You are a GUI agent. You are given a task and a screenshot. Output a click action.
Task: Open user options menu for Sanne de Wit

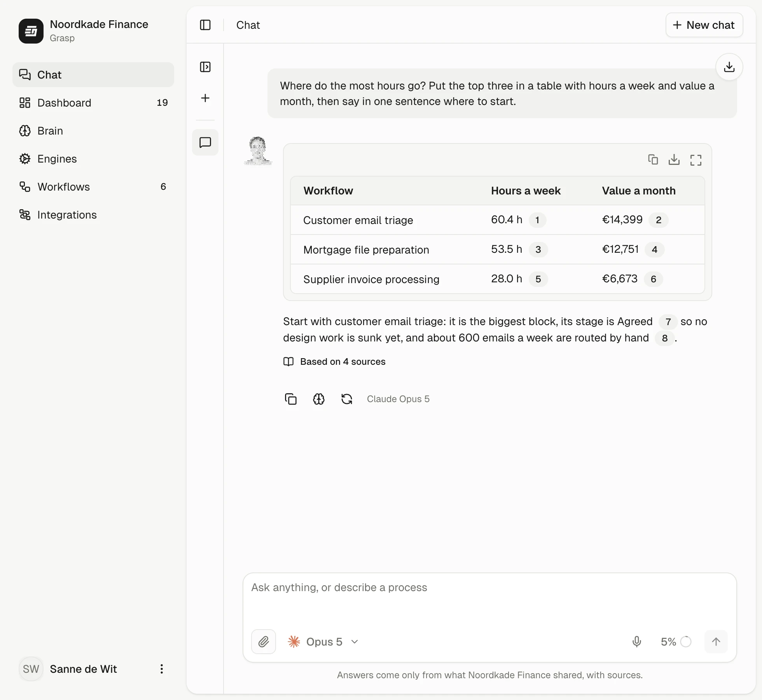(x=162, y=669)
